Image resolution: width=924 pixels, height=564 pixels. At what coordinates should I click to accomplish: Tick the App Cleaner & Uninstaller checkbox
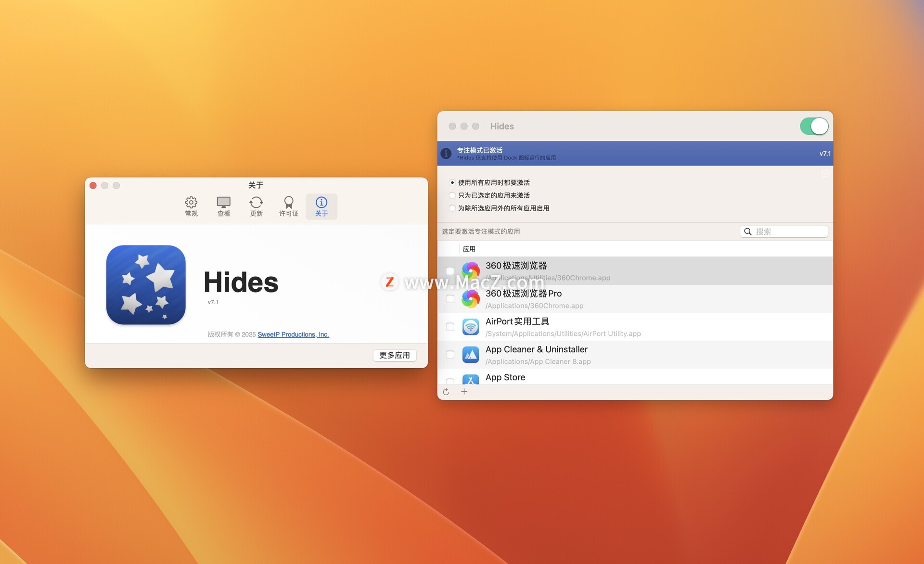tap(450, 355)
